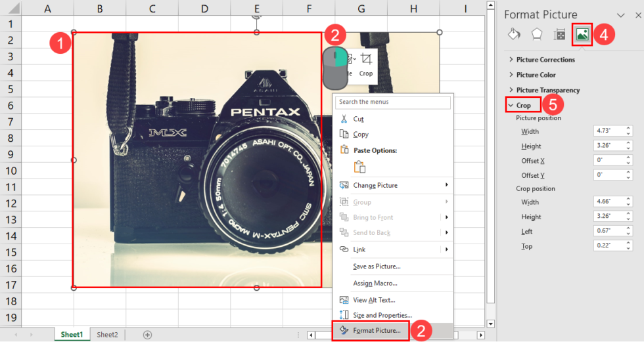Open the Format Picture pane options chevron
644x342 pixels.
(x=620, y=15)
